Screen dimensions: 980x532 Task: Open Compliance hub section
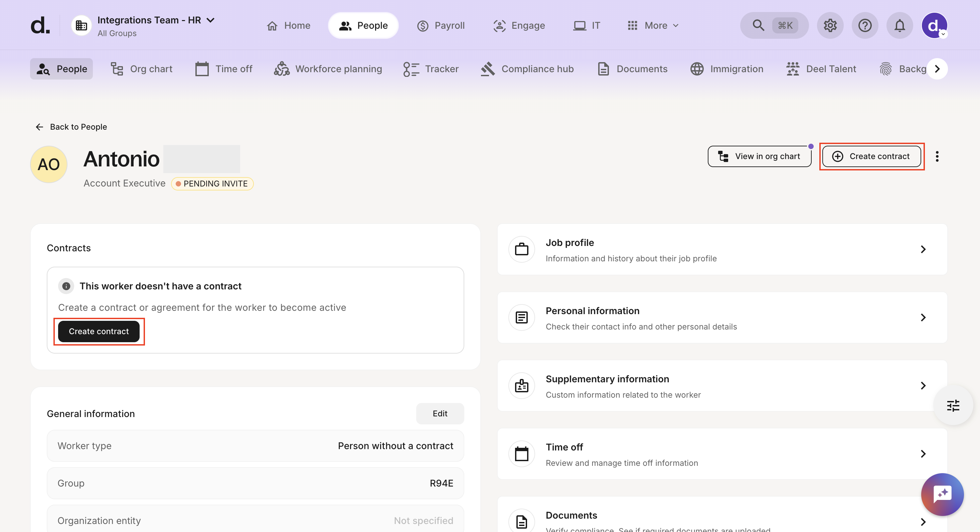[527, 69]
